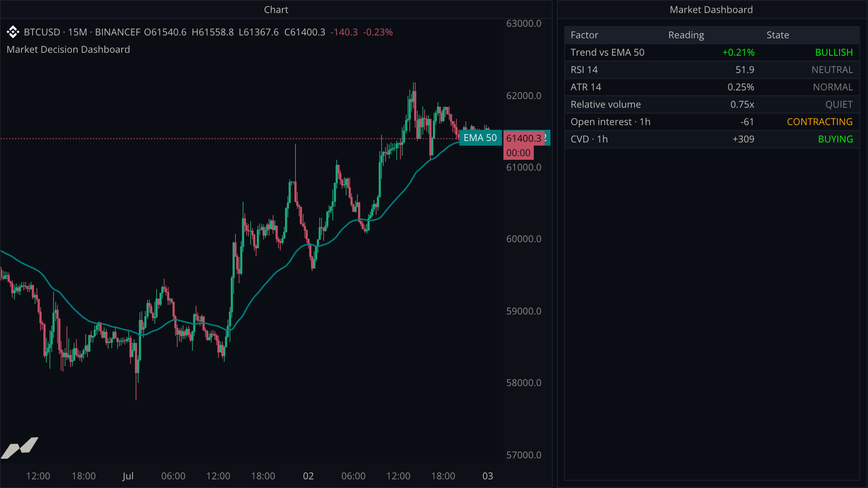This screenshot has height=488, width=868.
Task: Click the Chart panel title
Action: pos(276,10)
